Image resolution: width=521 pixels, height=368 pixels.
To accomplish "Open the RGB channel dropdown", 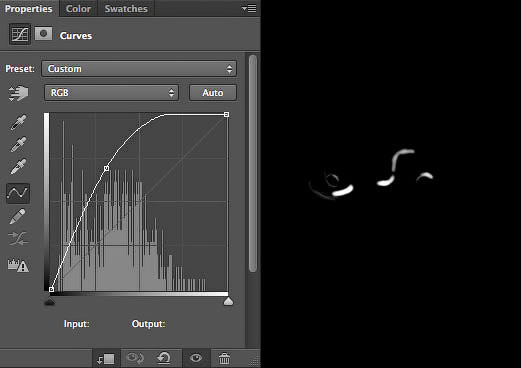I will pyautogui.click(x=111, y=92).
